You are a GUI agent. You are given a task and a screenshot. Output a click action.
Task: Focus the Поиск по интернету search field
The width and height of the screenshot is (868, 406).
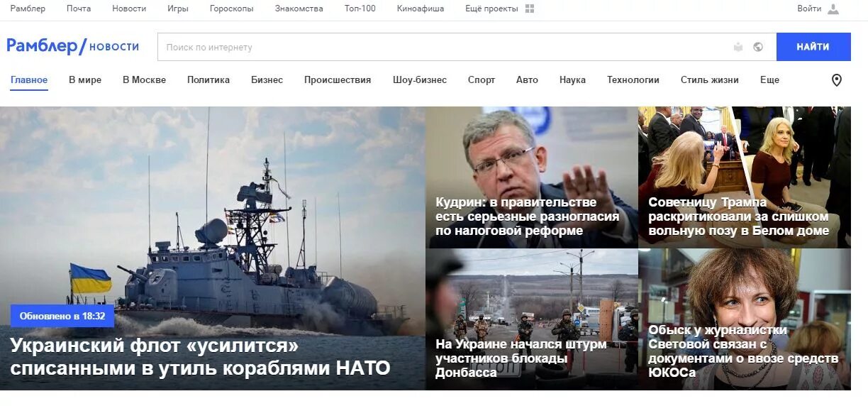click(x=443, y=47)
